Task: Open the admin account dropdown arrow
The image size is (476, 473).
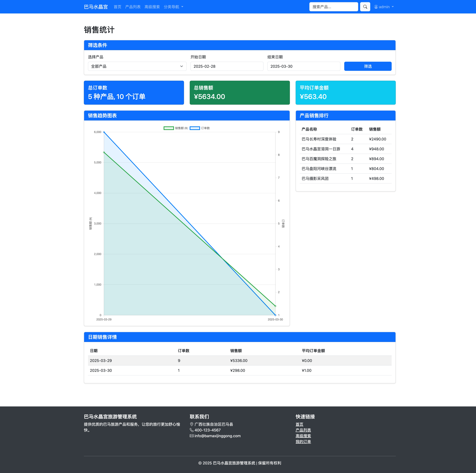Action: [393, 7]
